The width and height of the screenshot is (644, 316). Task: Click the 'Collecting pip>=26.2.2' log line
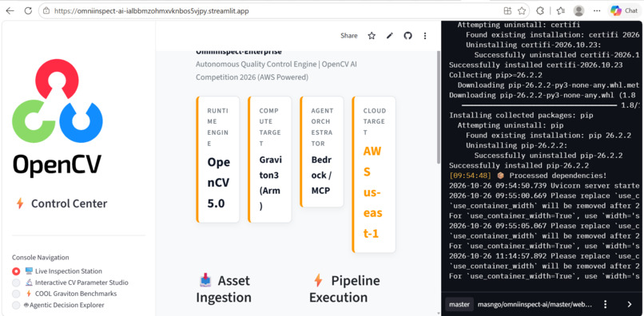coord(495,75)
